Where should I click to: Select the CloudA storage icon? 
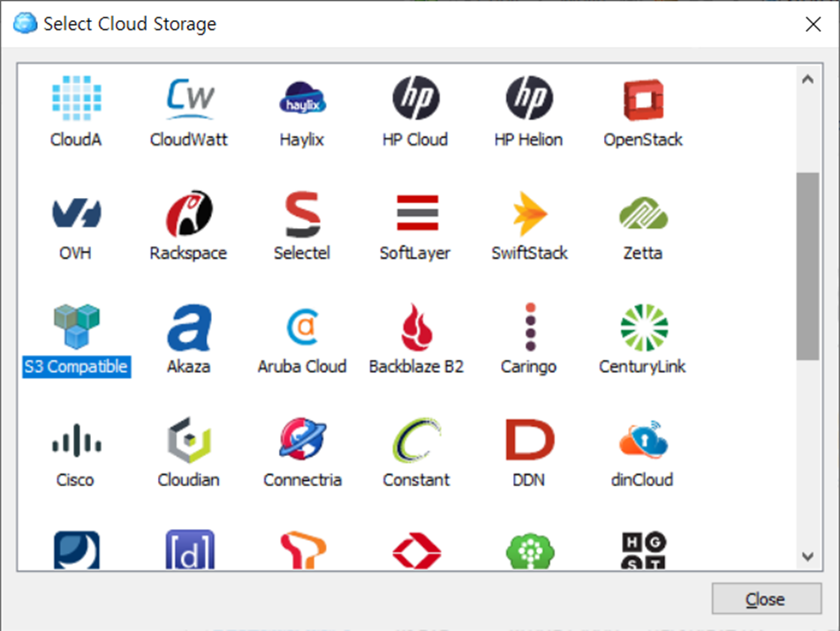tap(76, 99)
